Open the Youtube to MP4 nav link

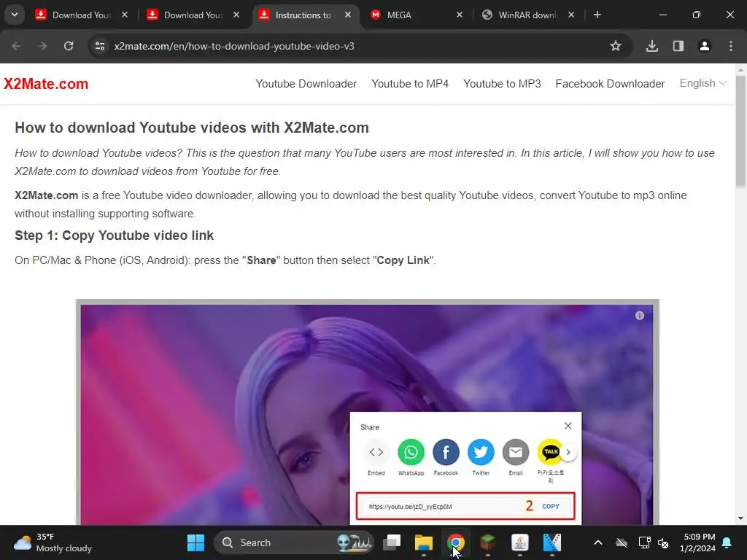(410, 84)
